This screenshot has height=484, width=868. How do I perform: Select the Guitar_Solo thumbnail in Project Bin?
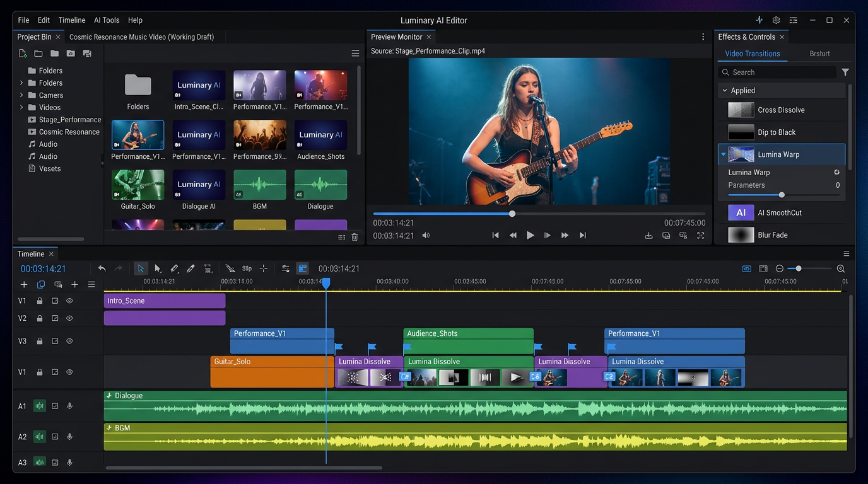pyautogui.click(x=138, y=185)
